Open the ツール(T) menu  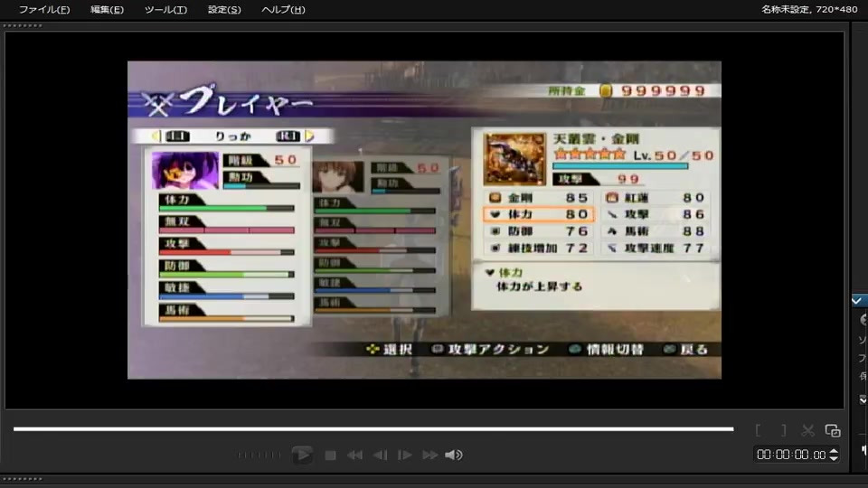click(165, 9)
